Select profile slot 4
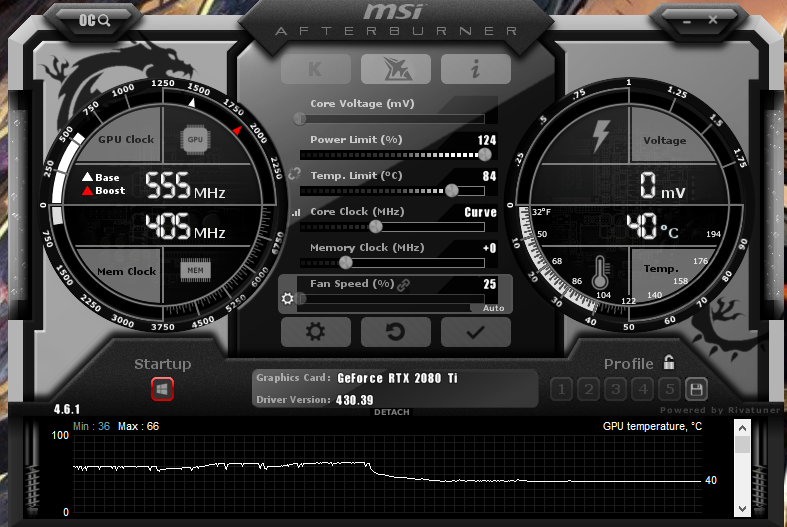 (643, 389)
